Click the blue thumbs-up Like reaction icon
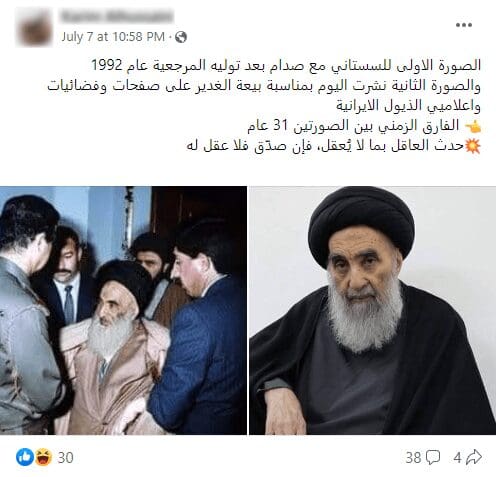The image size is (496, 477). pos(25,457)
